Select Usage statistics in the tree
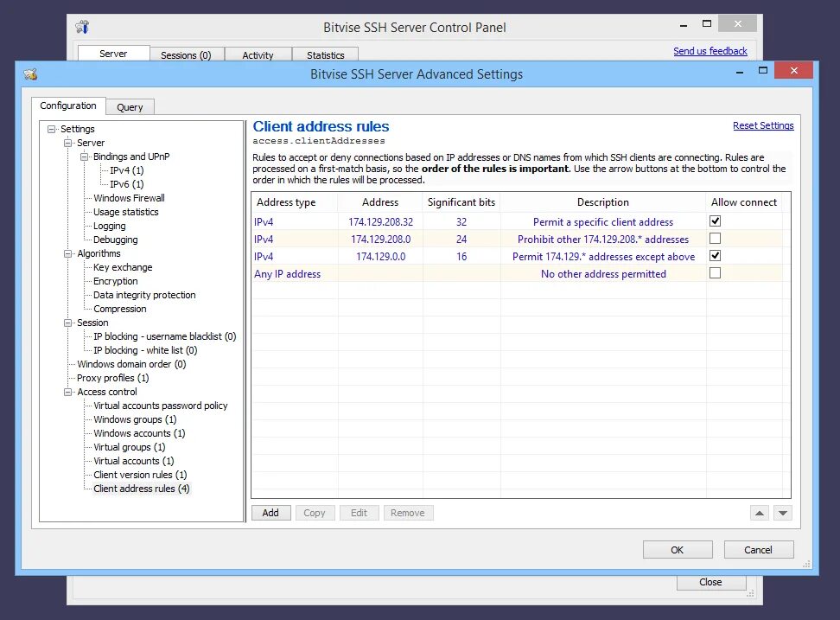Viewport: 840px width, 620px height. pyautogui.click(x=126, y=212)
